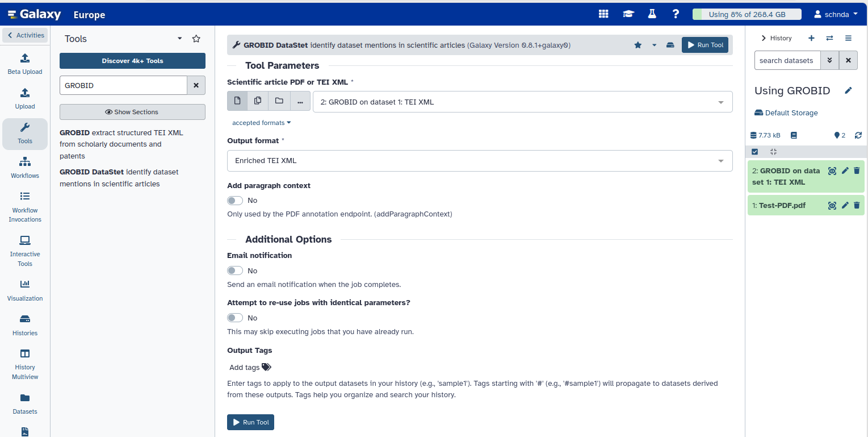The image size is (868, 437).
Task: Focus the tool search field containing GROBID
Action: coord(123,85)
